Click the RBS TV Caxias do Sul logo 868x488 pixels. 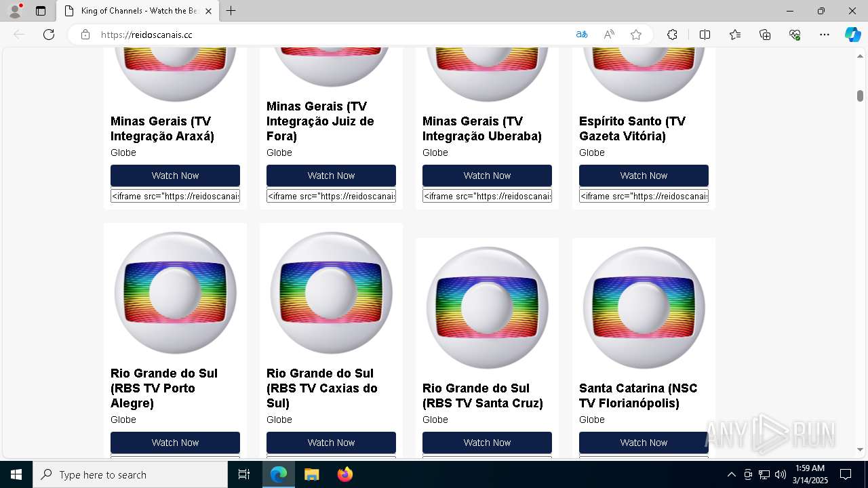(x=331, y=293)
